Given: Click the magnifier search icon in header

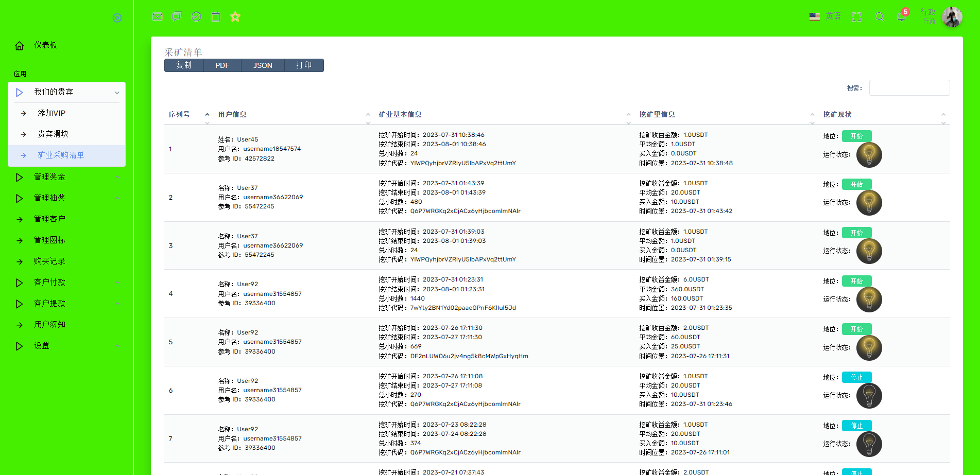Looking at the screenshot, I should coord(880,17).
